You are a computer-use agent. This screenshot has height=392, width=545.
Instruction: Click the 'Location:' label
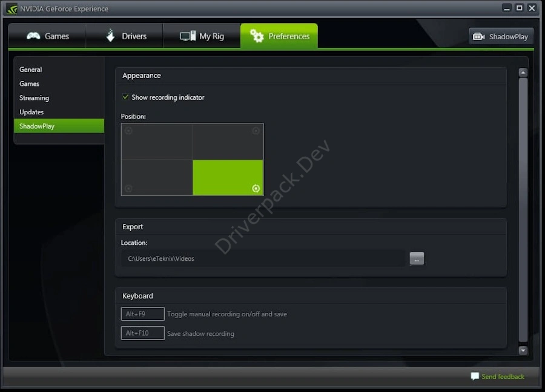[134, 243]
